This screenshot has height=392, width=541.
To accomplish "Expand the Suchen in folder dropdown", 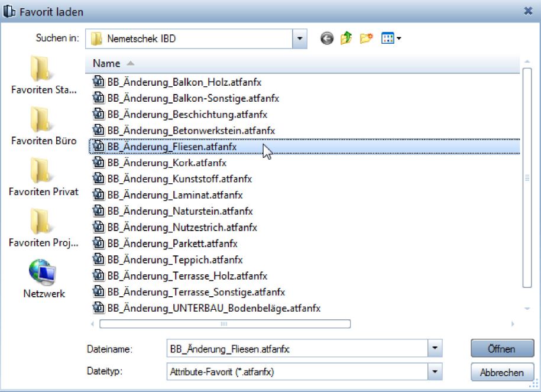I will pos(300,39).
